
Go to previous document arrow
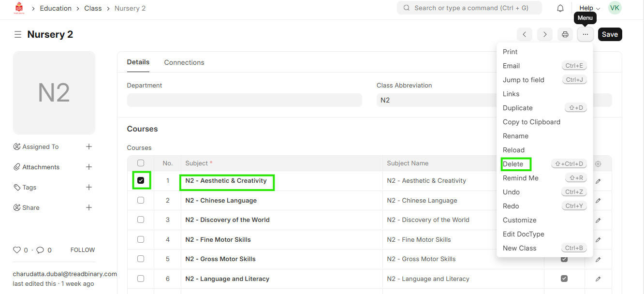coord(525,34)
